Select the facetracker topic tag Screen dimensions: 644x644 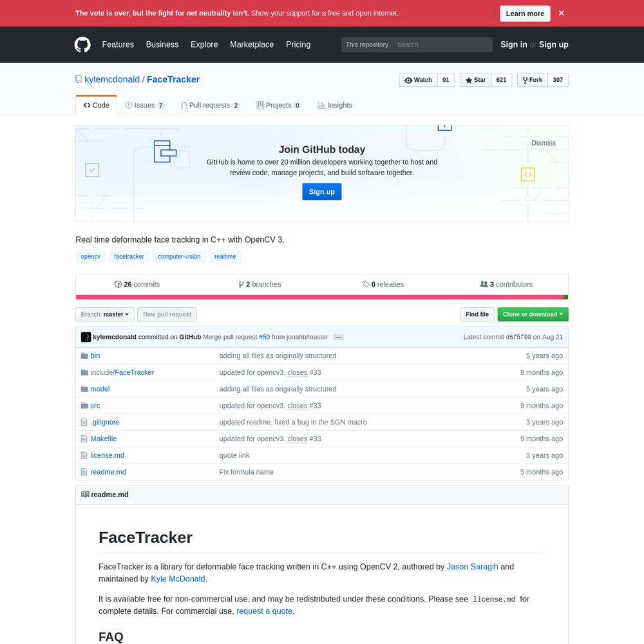pyautogui.click(x=129, y=256)
